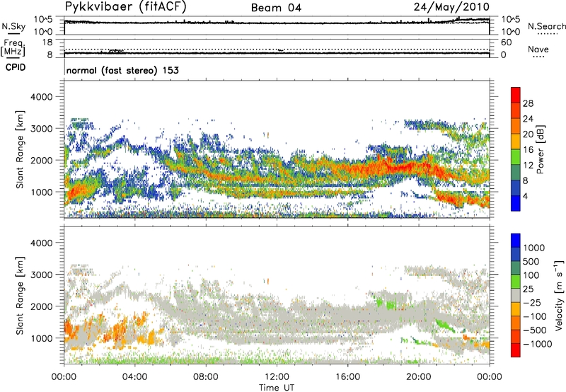
Task: Click the '16:00' time tick label
Action: (x=347, y=377)
